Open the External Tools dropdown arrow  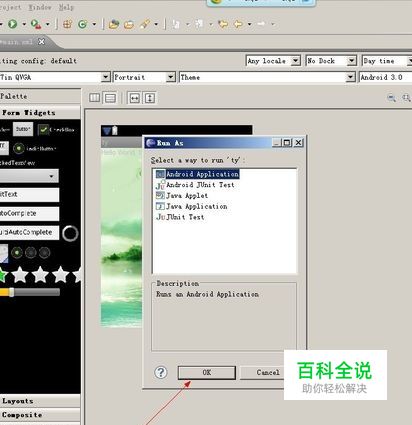coord(48,24)
